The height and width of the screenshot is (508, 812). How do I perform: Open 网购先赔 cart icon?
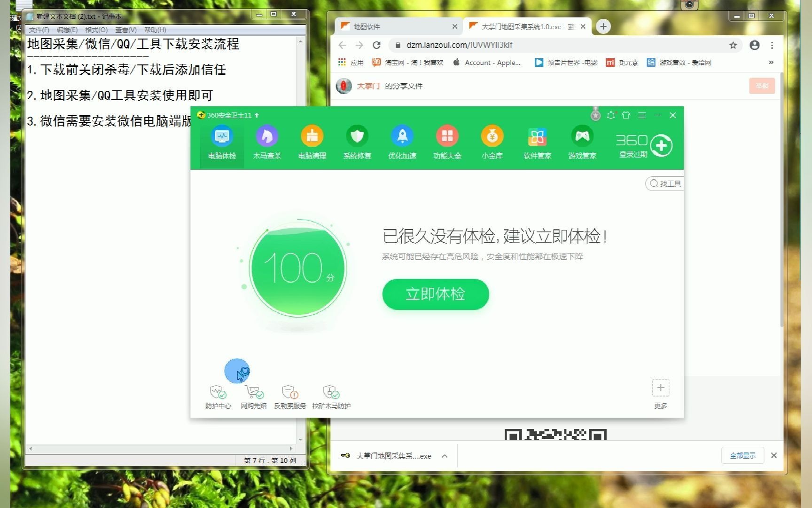254,397
